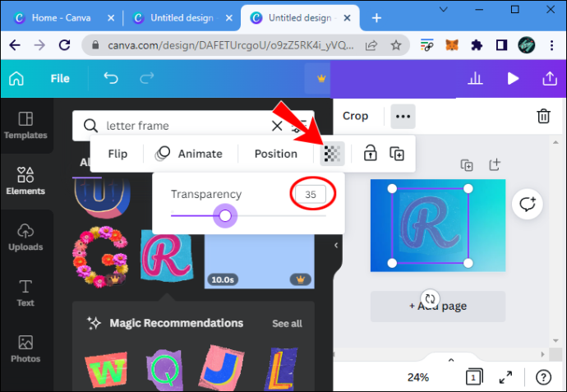The image size is (567, 392).
Task: Toggle fullscreen with the expand arrows icon
Action: click(x=505, y=377)
